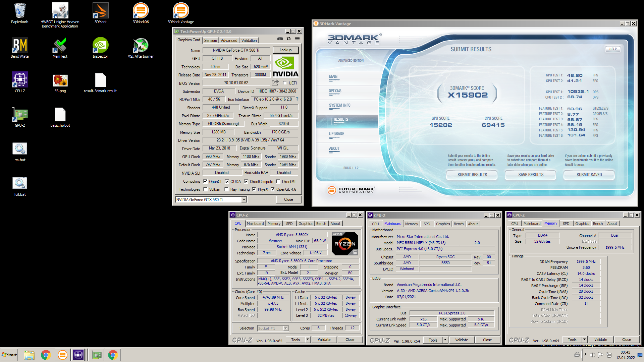
Task: Open Windows Explorer from the taskbar
Action: (29, 355)
